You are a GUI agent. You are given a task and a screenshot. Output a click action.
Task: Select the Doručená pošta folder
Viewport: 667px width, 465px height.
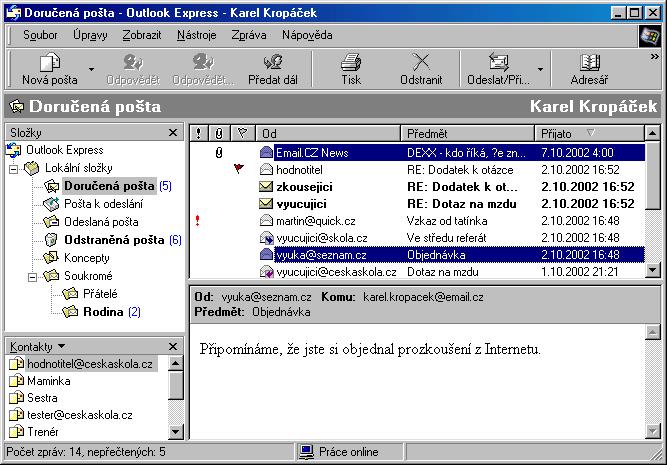click(109, 186)
